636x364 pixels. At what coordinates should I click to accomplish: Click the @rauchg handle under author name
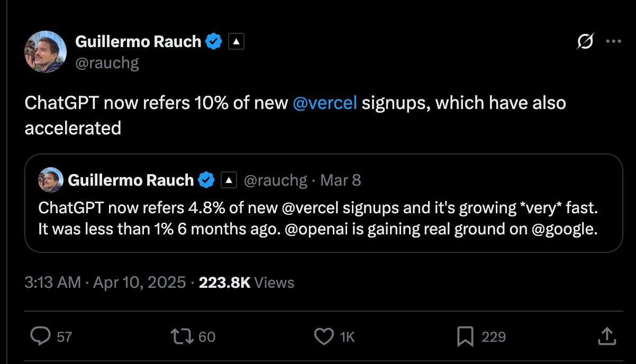click(x=107, y=63)
